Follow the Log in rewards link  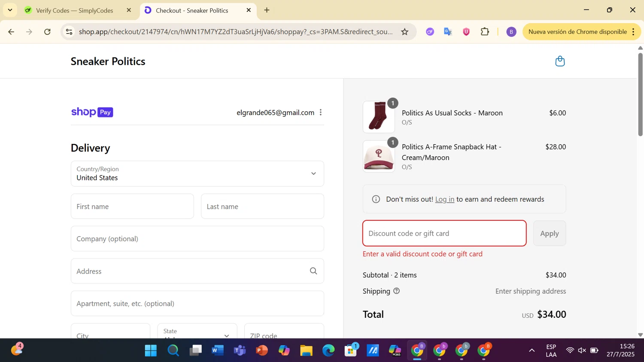click(444, 199)
